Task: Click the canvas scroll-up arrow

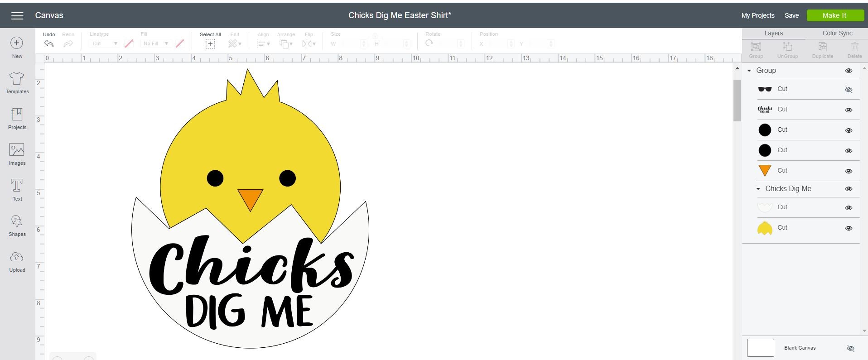Action: (x=737, y=69)
